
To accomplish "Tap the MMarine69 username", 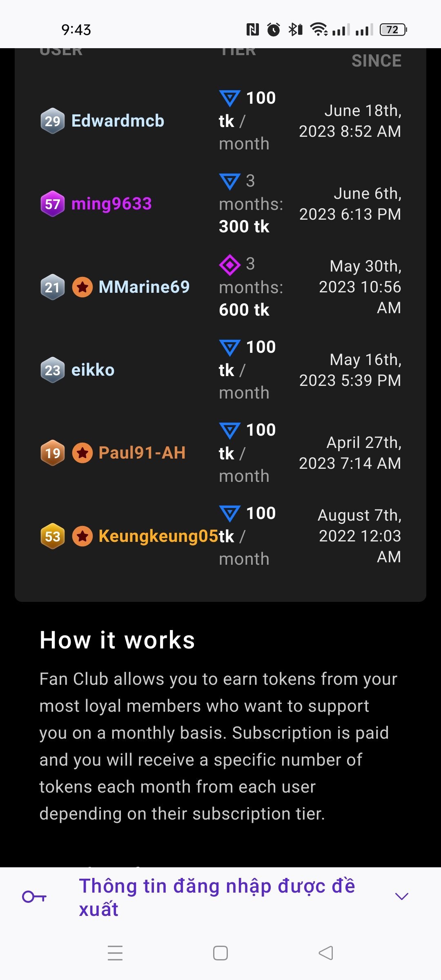I will tap(144, 287).
